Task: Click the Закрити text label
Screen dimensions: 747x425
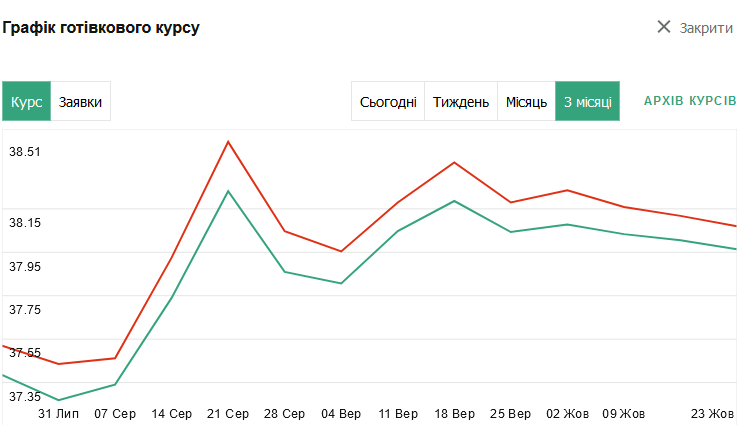Action: (x=706, y=28)
